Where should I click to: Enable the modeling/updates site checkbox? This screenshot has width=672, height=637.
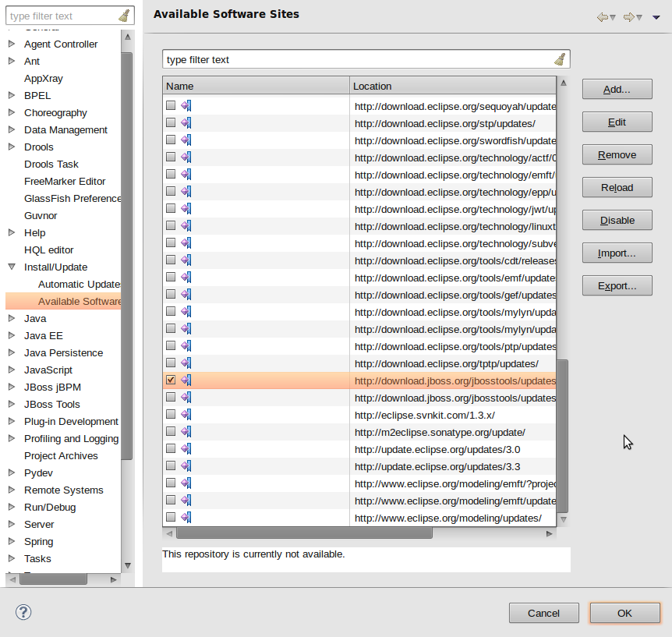tap(171, 517)
